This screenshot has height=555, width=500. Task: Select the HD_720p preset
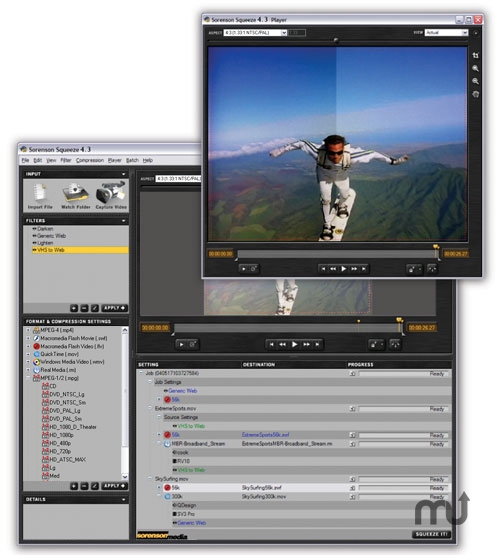pyautogui.click(x=57, y=451)
